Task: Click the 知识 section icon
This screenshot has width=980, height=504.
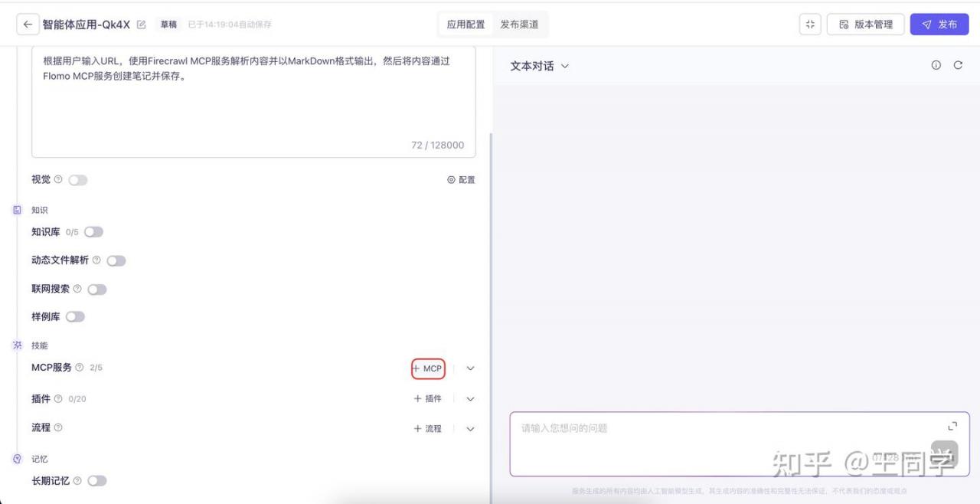Action: tap(18, 210)
